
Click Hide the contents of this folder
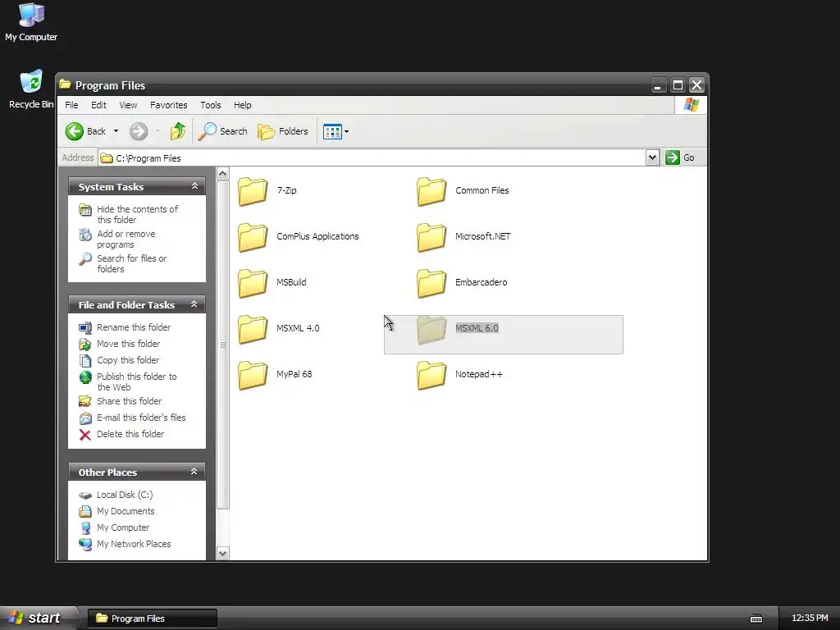[137, 214]
